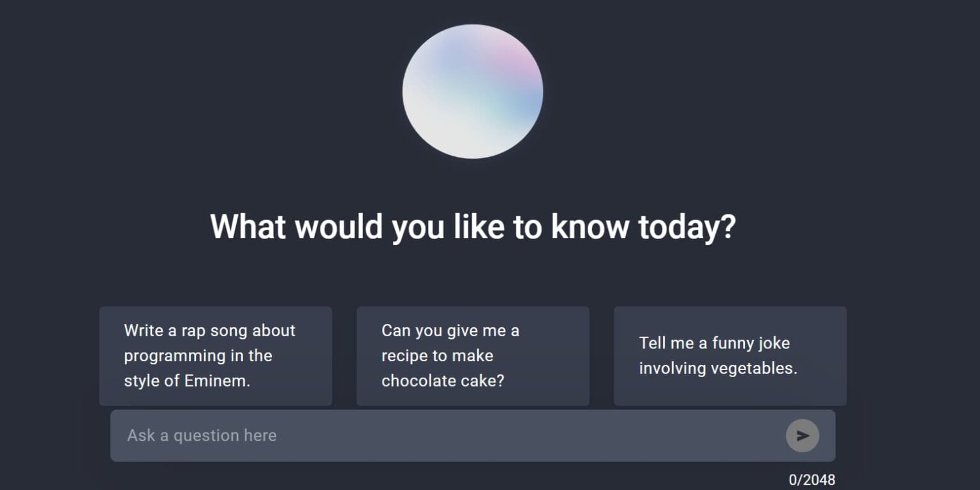Submit the question with the paper-plane button
The image size is (980, 490).
click(802, 436)
